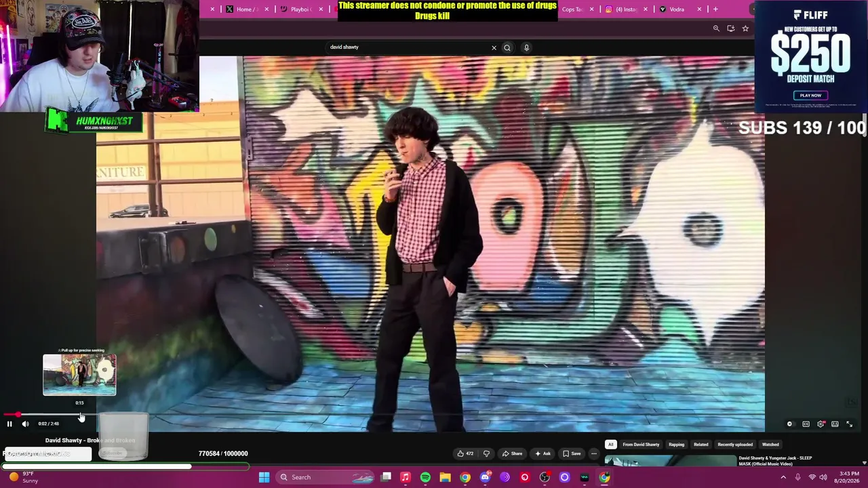Viewport: 868px width, 488px height.
Task: Filter by From David Shawty
Action: [x=641, y=445]
